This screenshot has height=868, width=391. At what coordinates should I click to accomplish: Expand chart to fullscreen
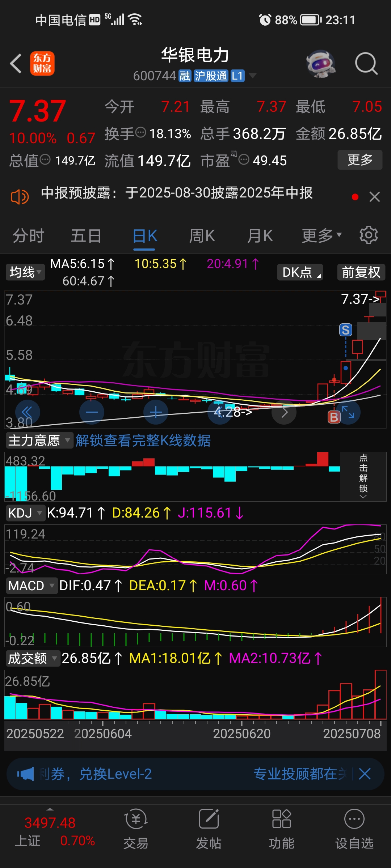click(x=348, y=412)
